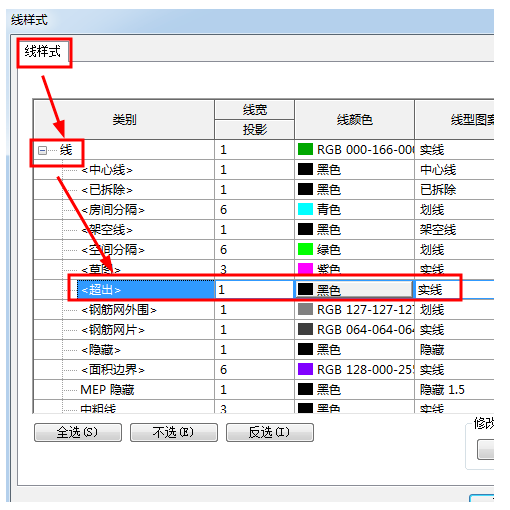Image resolution: width=510 pixels, height=510 pixels.
Task: Select the <隐藏> category row
Action: click(101, 350)
